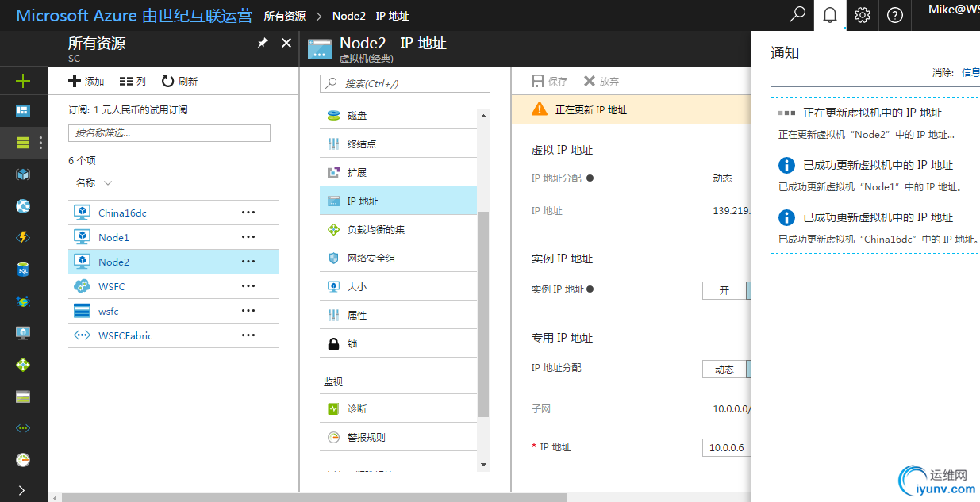Screen dimensions: 980x502
Task: Sort by 名称 column chevron
Action: point(108,183)
